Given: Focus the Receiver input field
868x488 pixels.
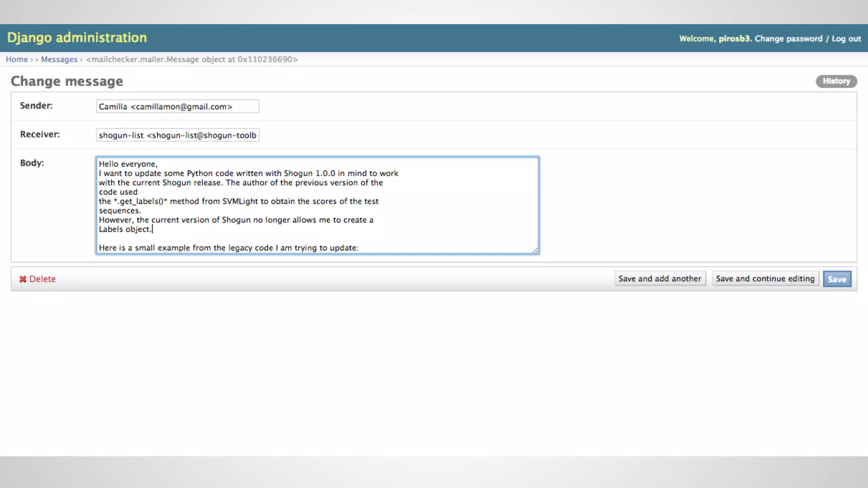Looking at the screenshot, I should [177, 135].
